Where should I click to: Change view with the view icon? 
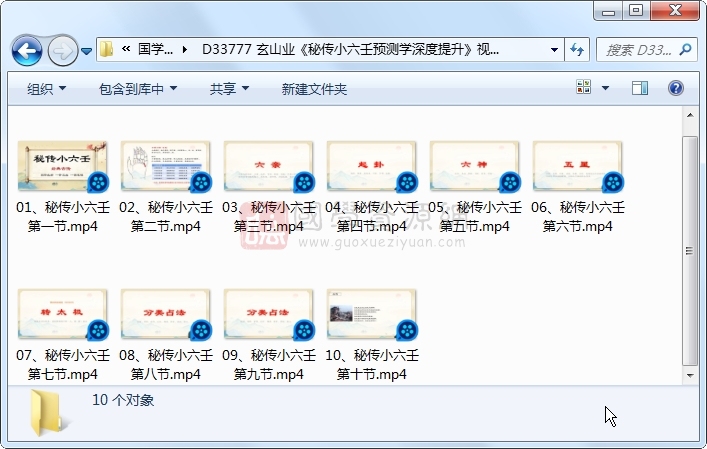pos(583,87)
